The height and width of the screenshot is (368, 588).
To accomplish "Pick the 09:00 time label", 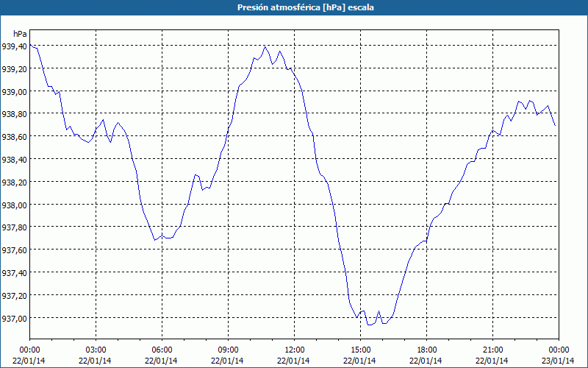I will point(228,350).
